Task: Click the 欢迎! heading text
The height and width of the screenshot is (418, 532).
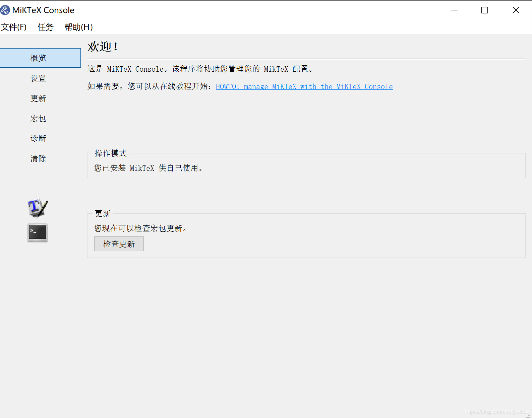Action: pos(103,47)
